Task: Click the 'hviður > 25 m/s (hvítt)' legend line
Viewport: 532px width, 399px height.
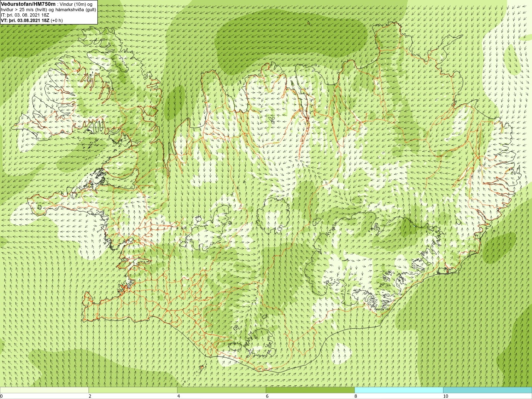Action: [48, 10]
